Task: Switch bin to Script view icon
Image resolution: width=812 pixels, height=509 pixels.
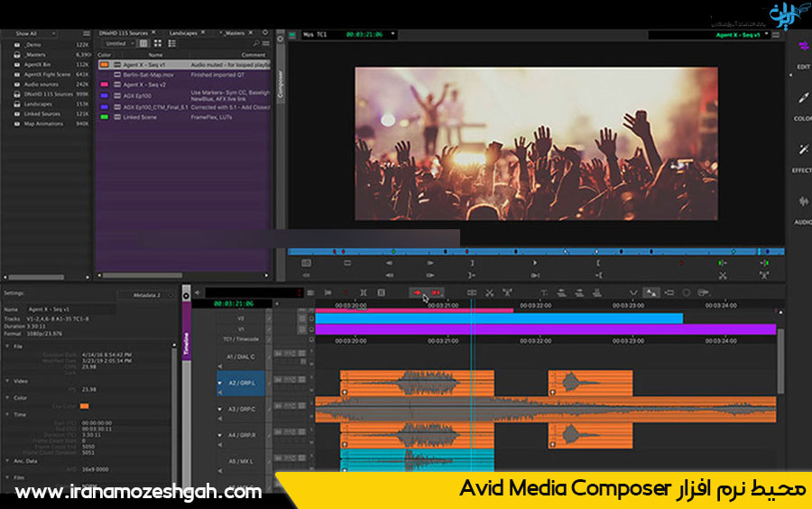Action: point(172,43)
